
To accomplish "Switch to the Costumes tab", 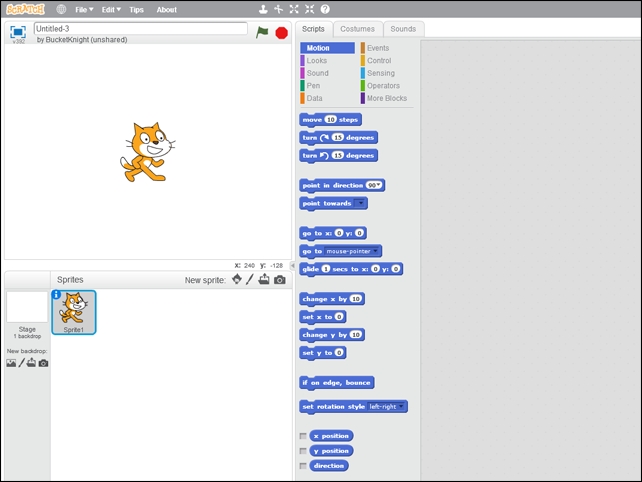I will (x=357, y=29).
